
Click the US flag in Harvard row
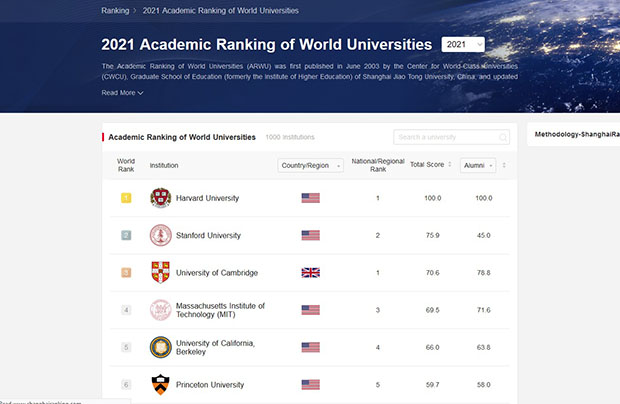point(310,198)
